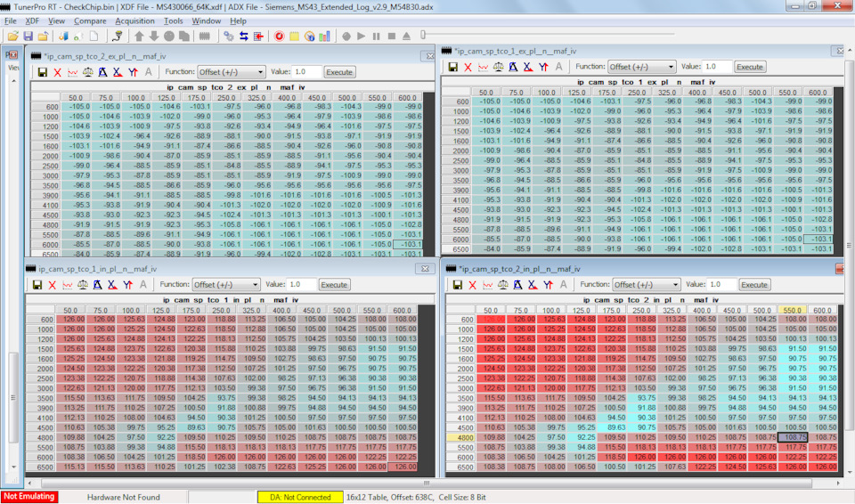
Task: Click Execute in tco_2_ex table window
Action: click(x=339, y=72)
